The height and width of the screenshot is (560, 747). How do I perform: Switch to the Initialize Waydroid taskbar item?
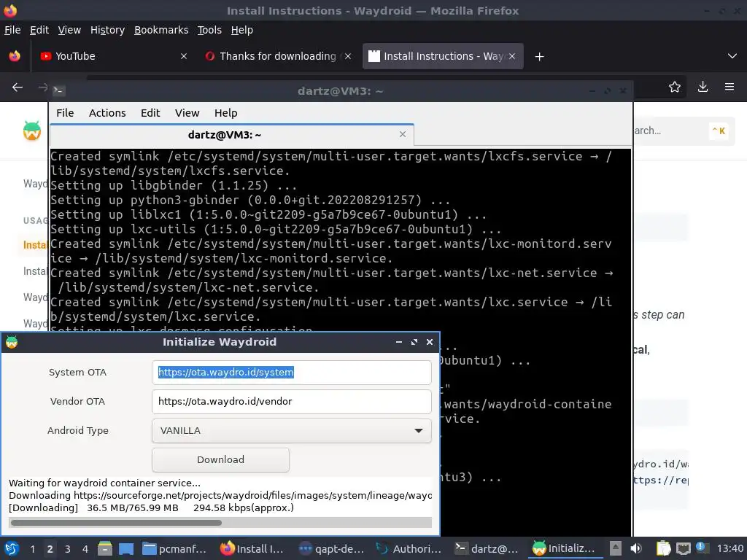pos(564,548)
